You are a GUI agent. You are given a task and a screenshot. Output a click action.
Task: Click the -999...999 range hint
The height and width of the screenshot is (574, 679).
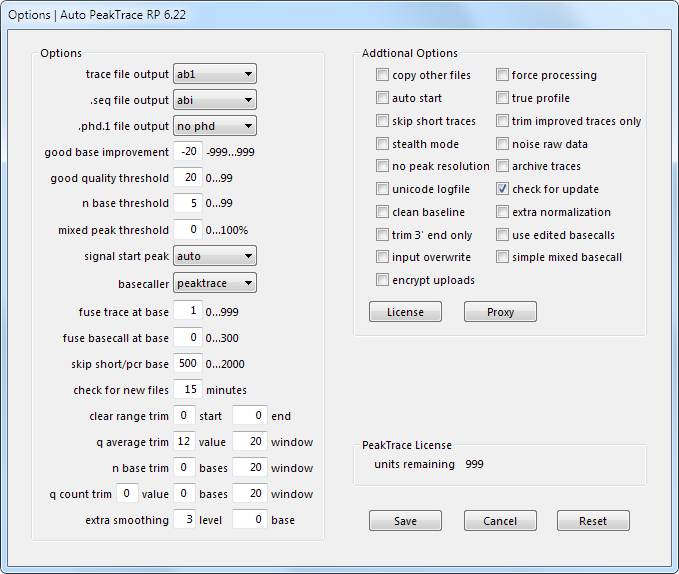point(230,152)
